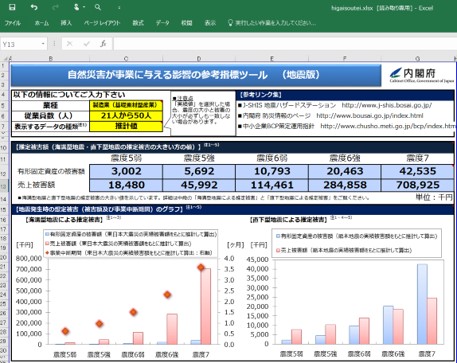The height and width of the screenshot is (363, 457).
Task: Click the Tell Me search box with lightbulb
Action: tap(272, 23)
